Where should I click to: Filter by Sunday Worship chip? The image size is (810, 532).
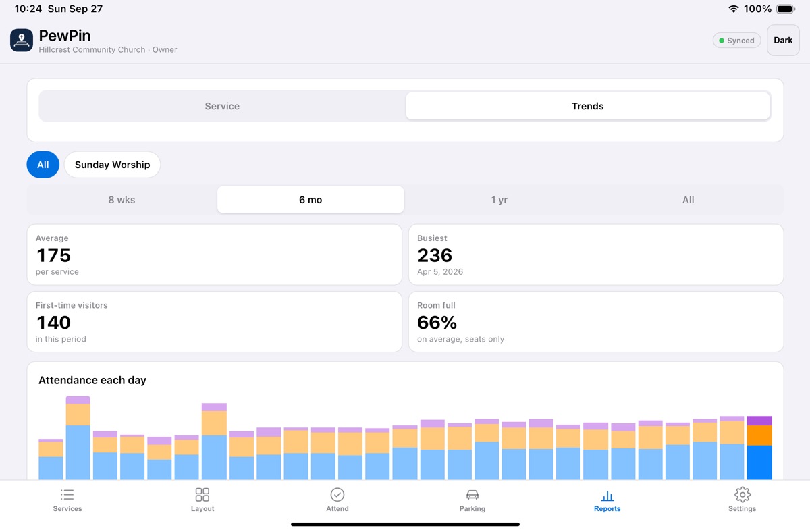click(112, 165)
